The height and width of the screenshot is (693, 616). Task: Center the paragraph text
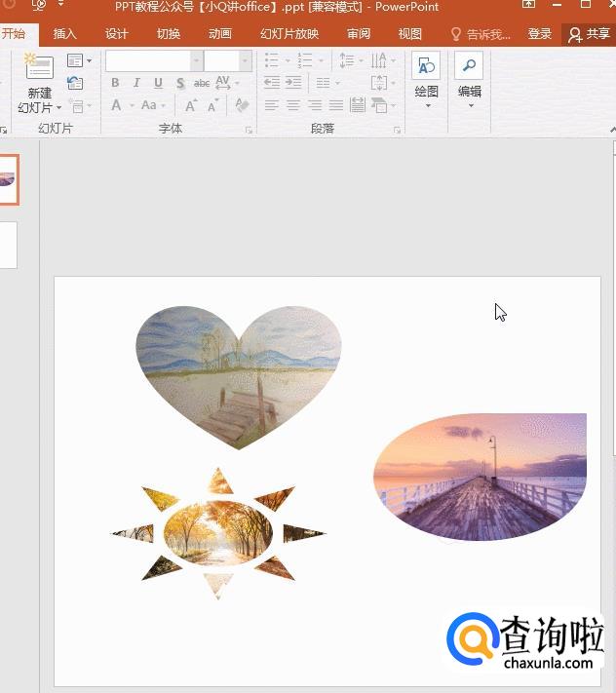click(x=293, y=105)
